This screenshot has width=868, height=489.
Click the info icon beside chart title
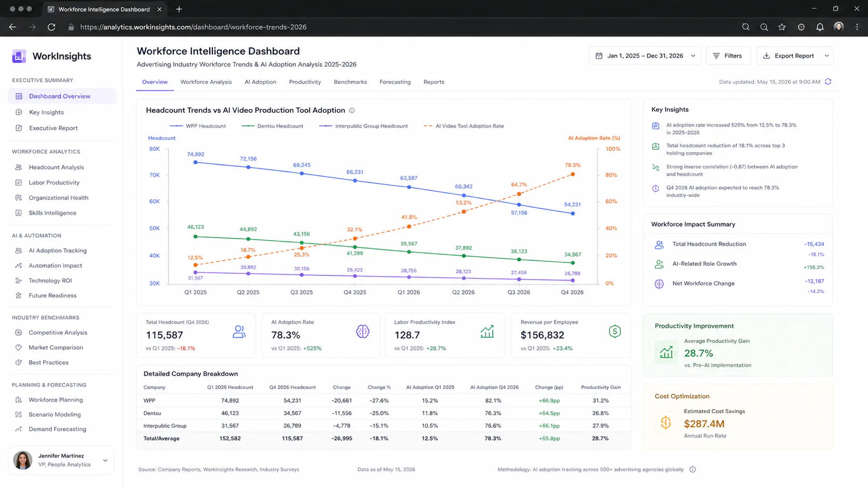pyautogui.click(x=352, y=110)
